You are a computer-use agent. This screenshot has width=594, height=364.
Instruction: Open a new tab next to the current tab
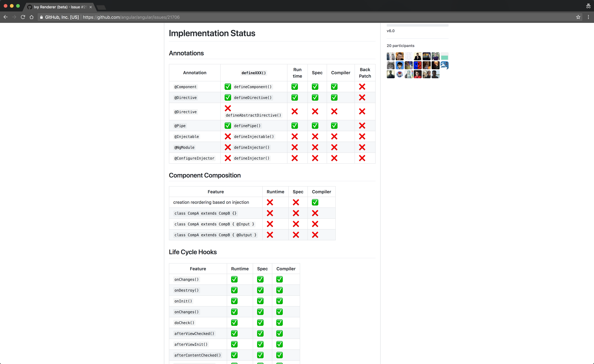tap(101, 7)
